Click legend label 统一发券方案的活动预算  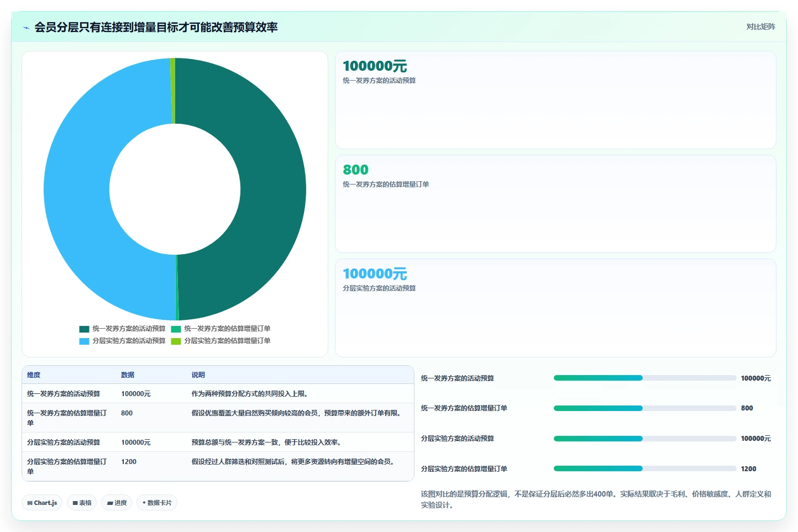click(129, 329)
